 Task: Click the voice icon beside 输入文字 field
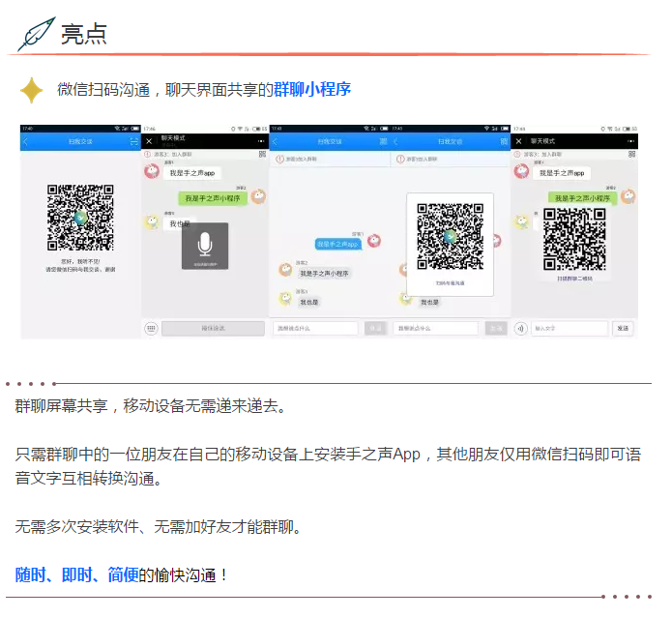coord(520,328)
